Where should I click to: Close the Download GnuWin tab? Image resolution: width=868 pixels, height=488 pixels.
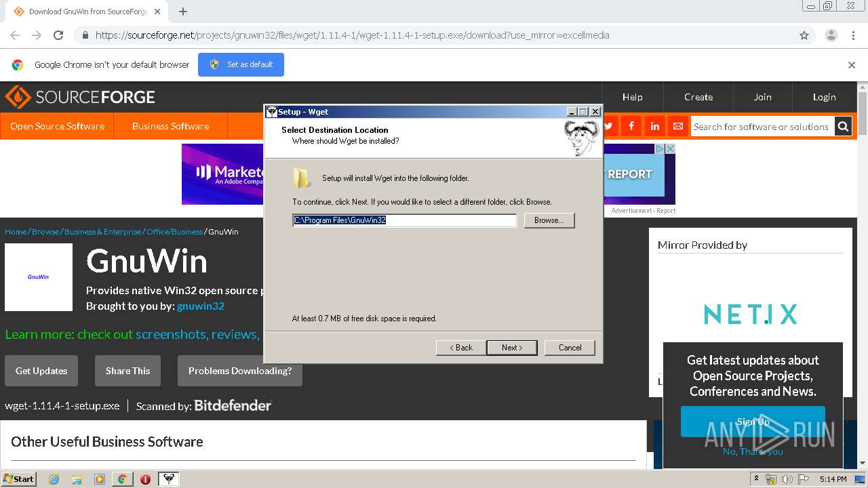point(157,12)
